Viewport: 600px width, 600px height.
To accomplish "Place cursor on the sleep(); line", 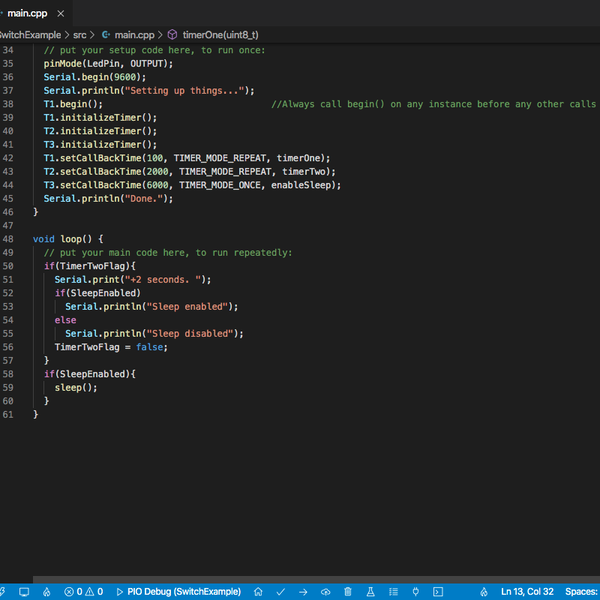I will (x=76, y=387).
